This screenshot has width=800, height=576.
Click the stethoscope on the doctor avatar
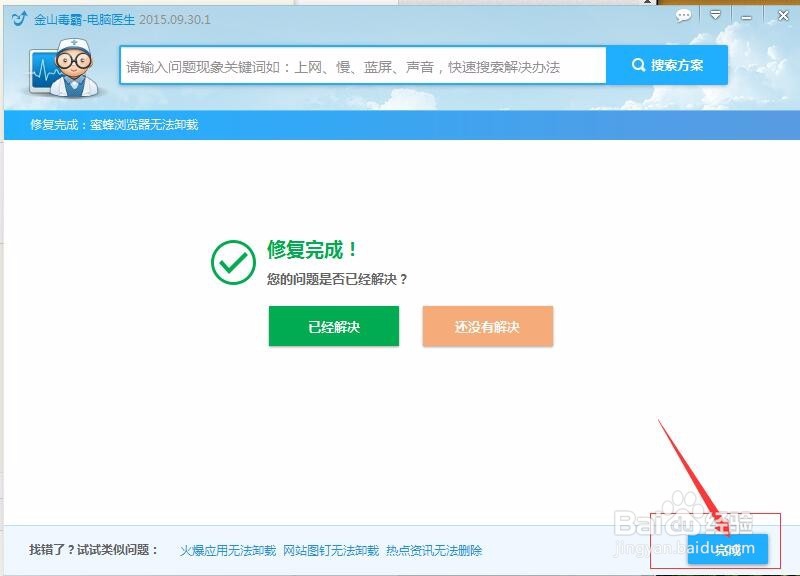coord(72,88)
